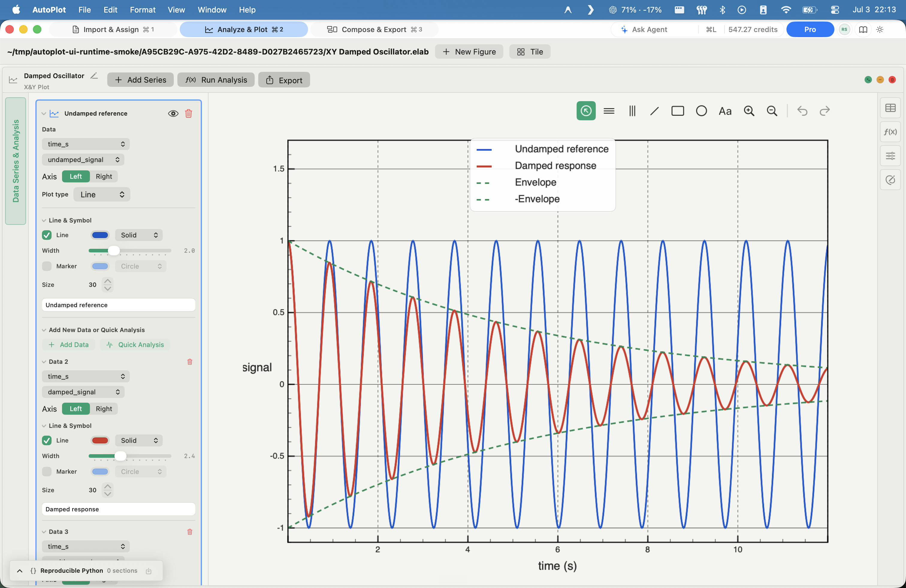The width and height of the screenshot is (906, 588).
Task: Click the Export button
Action: 284,80
